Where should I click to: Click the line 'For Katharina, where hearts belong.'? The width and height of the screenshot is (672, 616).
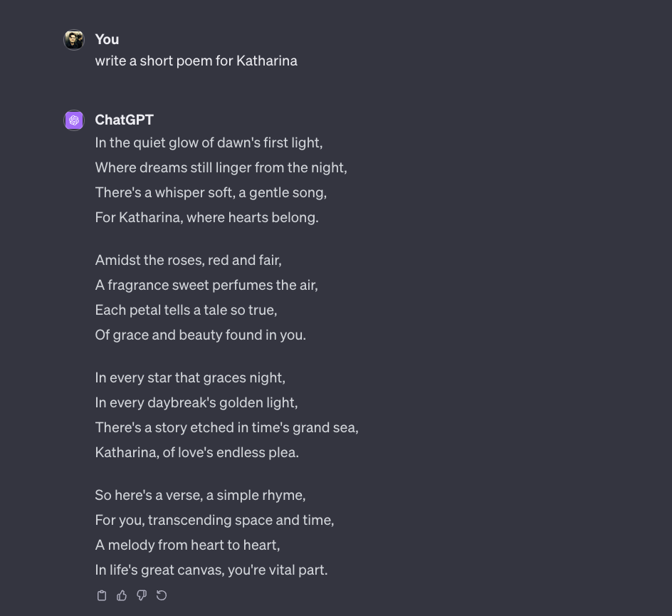[x=207, y=217]
